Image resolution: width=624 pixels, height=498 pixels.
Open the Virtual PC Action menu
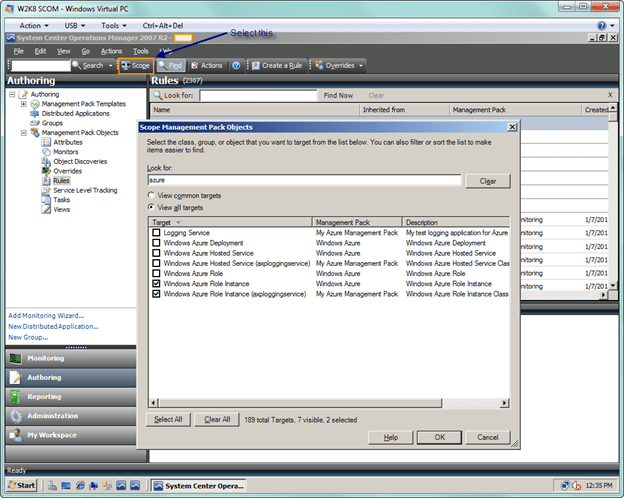pos(34,26)
